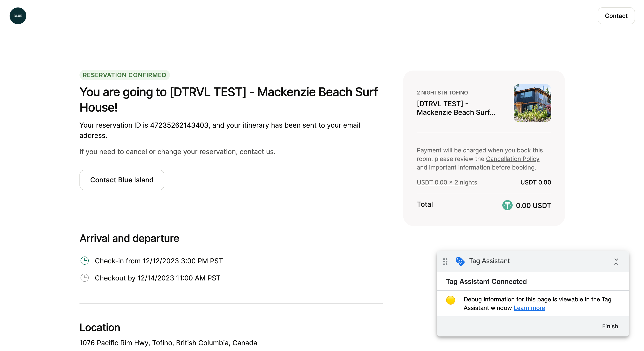The image size is (644, 351).
Task: Click the USDT Tether coin icon
Action: click(x=507, y=205)
